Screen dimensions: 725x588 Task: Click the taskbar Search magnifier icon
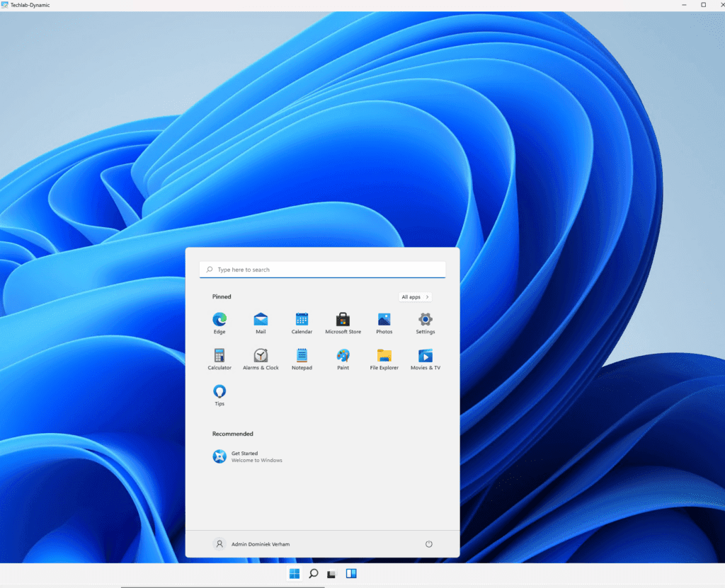[314, 574]
